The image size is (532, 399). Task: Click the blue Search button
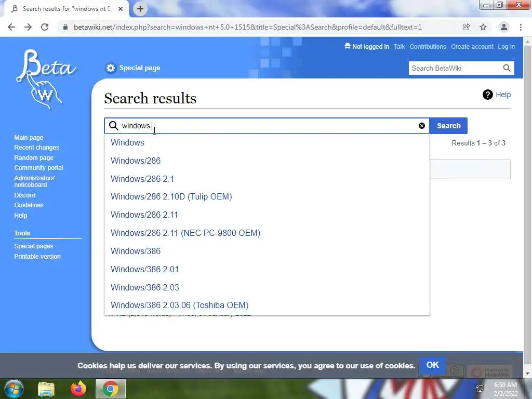pyautogui.click(x=448, y=126)
